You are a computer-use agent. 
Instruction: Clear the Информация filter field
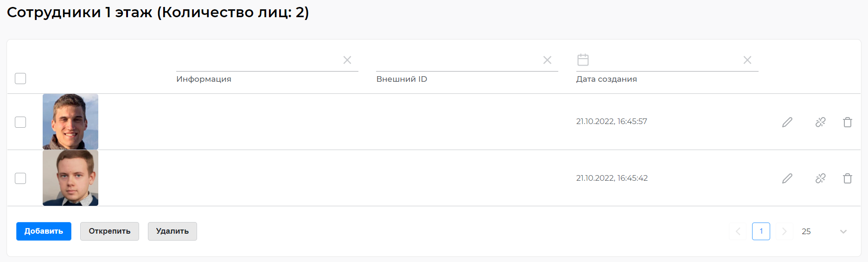pos(347,60)
